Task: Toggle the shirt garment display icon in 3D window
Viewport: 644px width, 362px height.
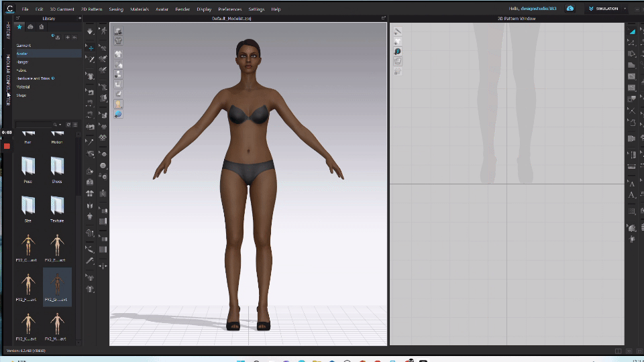Action: click(x=118, y=41)
